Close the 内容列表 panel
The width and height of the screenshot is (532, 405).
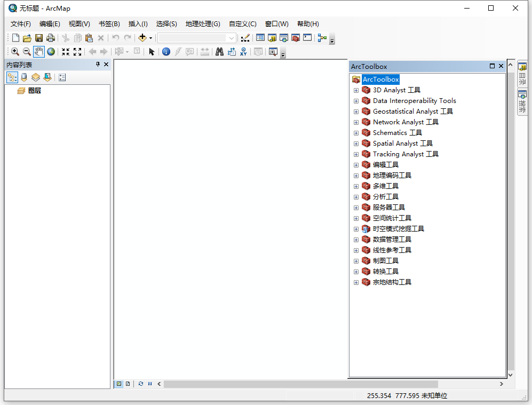click(x=106, y=65)
